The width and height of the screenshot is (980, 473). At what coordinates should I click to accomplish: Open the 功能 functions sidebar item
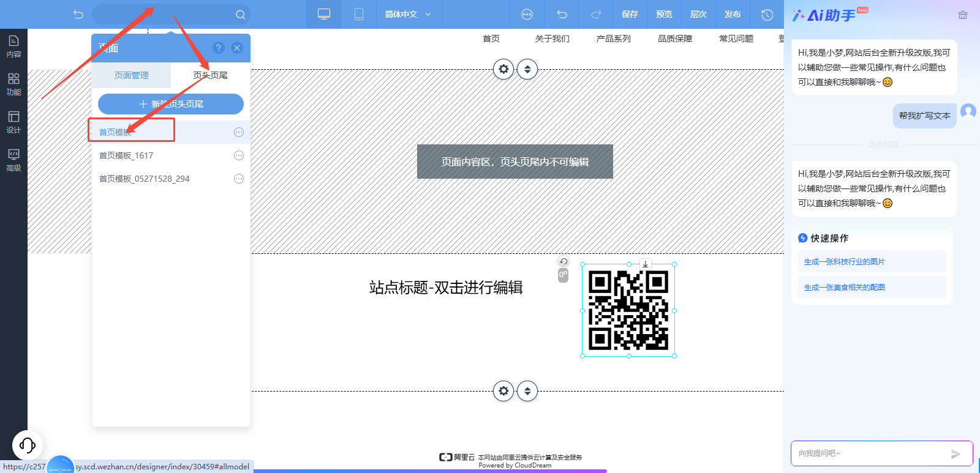tap(13, 84)
